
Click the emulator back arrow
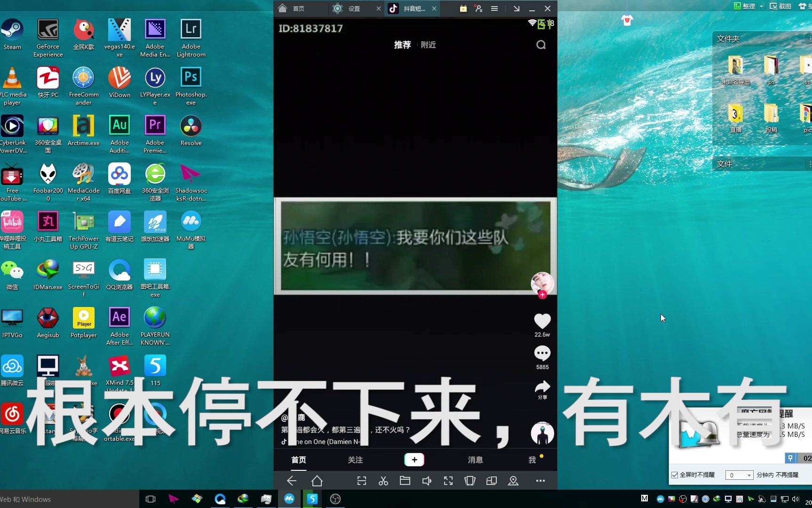(x=292, y=481)
